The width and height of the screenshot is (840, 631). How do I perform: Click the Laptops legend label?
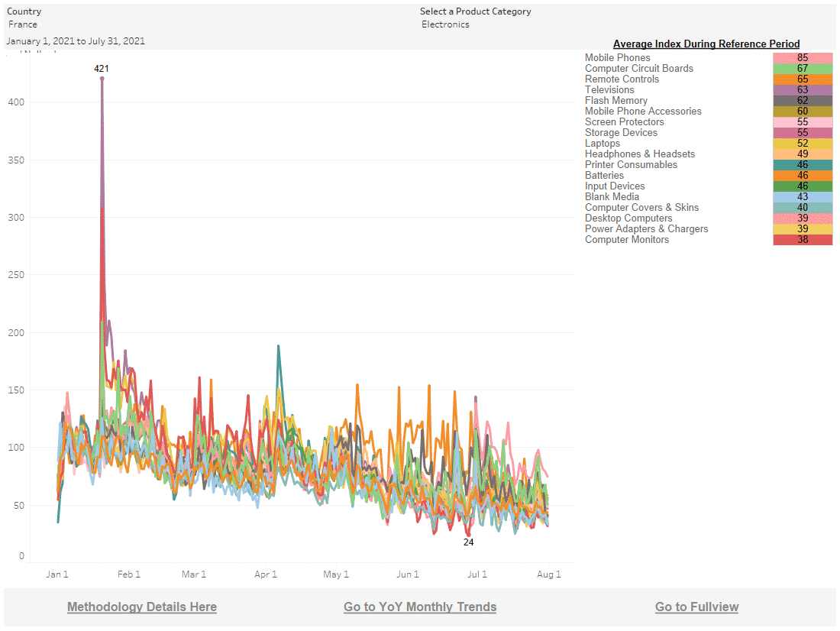click(602, 144)
